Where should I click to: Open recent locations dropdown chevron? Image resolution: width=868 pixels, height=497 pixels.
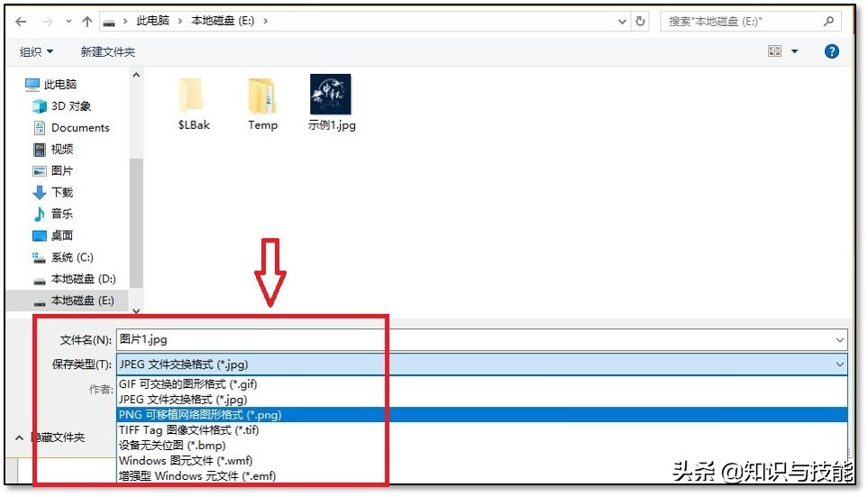(x=69, y=22)
